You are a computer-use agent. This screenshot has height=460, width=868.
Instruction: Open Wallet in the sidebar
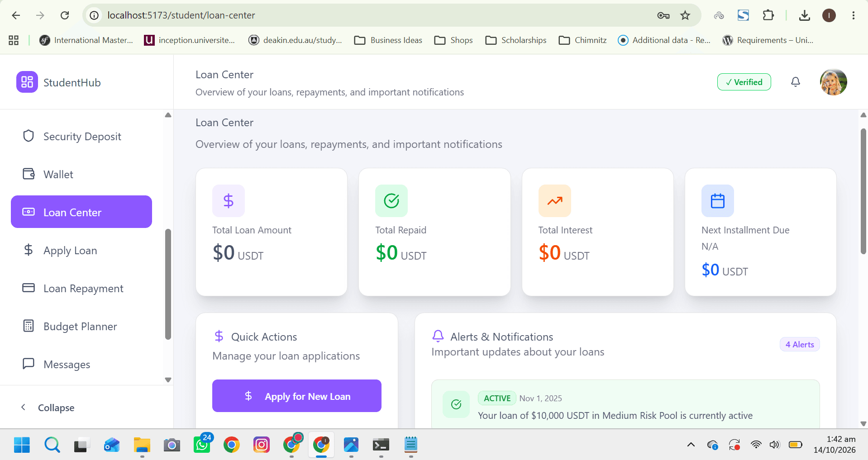pyautogui.click(x=81, y=174)
